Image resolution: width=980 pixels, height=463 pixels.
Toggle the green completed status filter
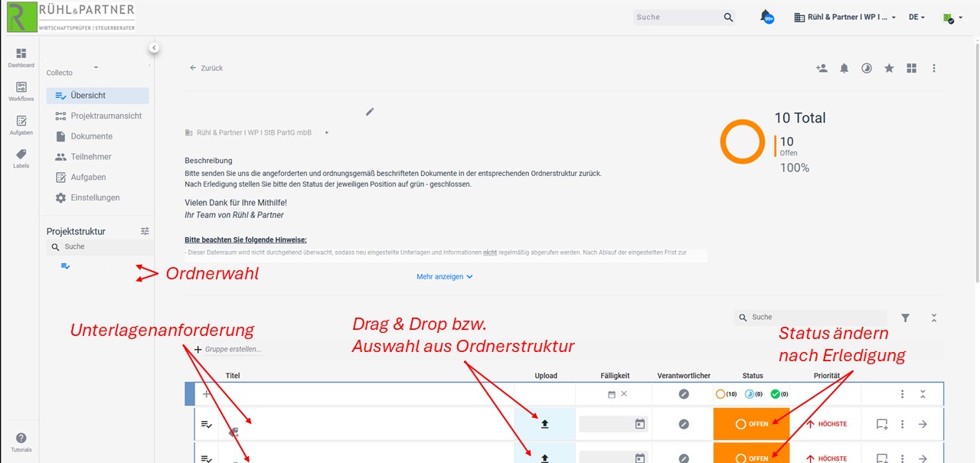pyautogui.click(x=779, y=394)
